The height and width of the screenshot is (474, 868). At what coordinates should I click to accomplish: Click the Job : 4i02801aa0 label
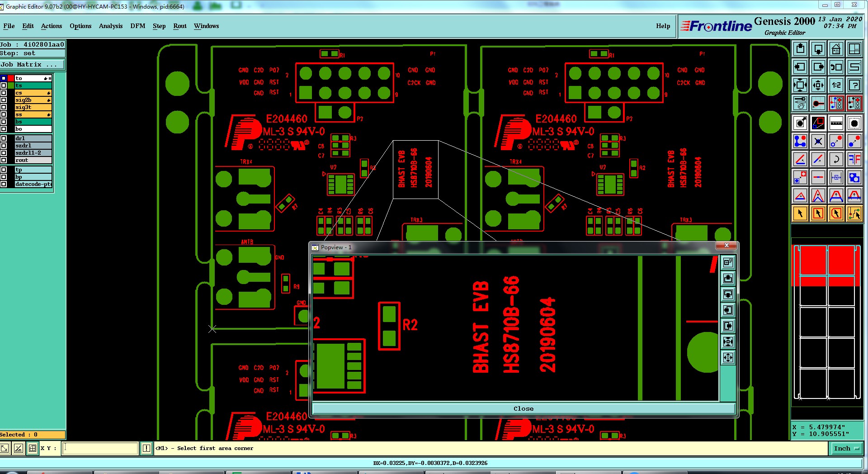32,44
